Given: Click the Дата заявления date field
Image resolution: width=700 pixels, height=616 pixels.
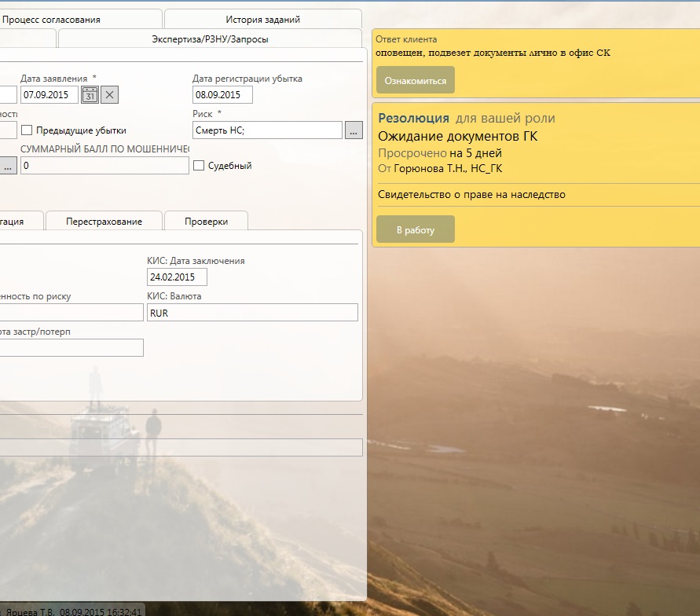Looking at the screenshot, I should point(49,95).
